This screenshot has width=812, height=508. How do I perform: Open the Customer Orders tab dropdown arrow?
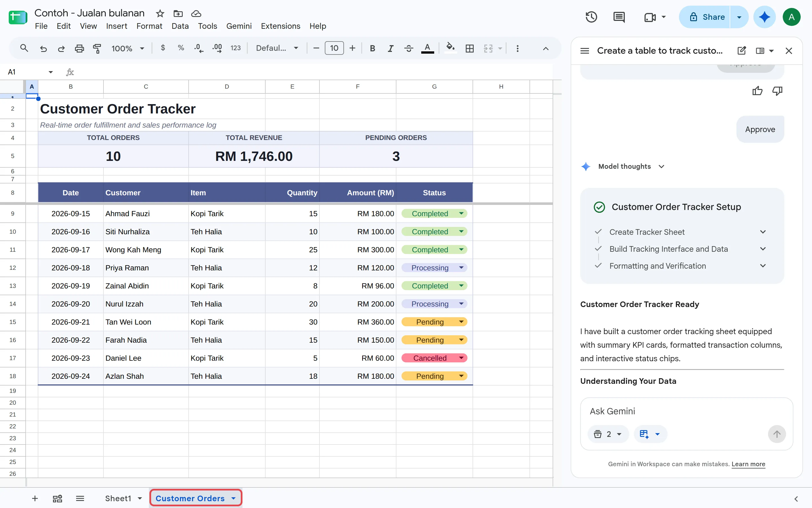click(233, 498)
